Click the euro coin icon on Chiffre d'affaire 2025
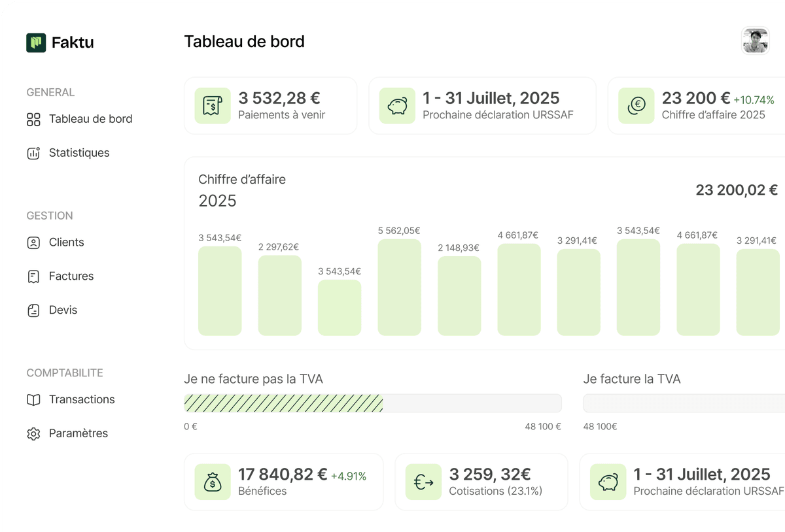The image size is (785, 532). coord(635,105)
